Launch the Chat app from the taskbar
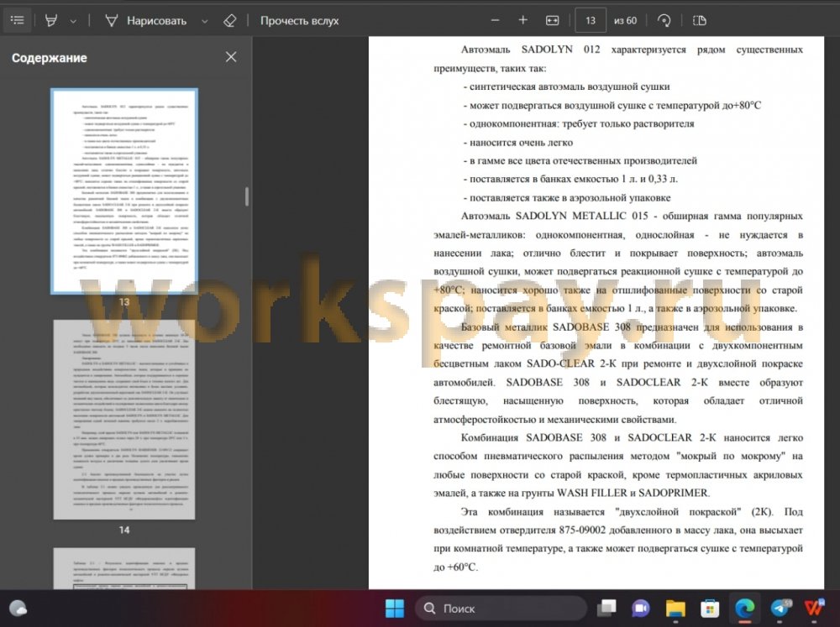 [x=640, y=609]
